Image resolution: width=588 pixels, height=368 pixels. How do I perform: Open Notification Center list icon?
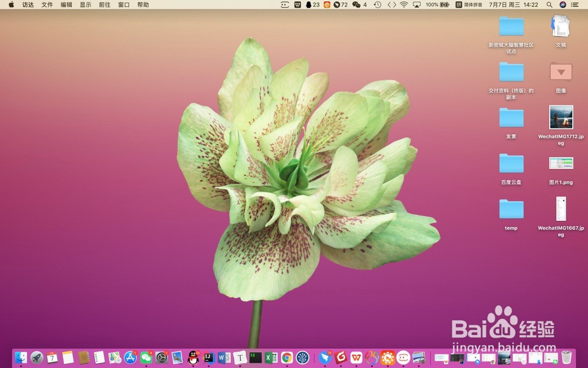click(574, 5)
